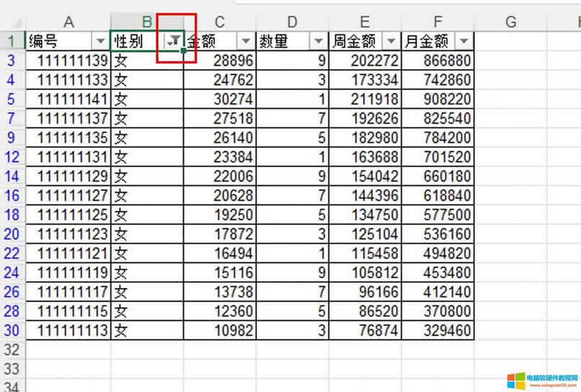Screen dimensions: 581x392
Task: Open the 数量 column filter dropdown
Action: tap(319, 41)
